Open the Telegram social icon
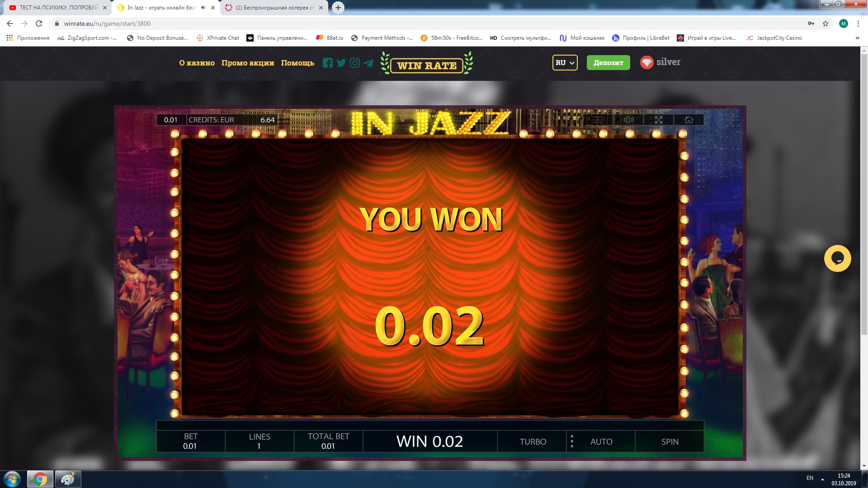This screenshot has height=488, width=868. tap(369, 63)
